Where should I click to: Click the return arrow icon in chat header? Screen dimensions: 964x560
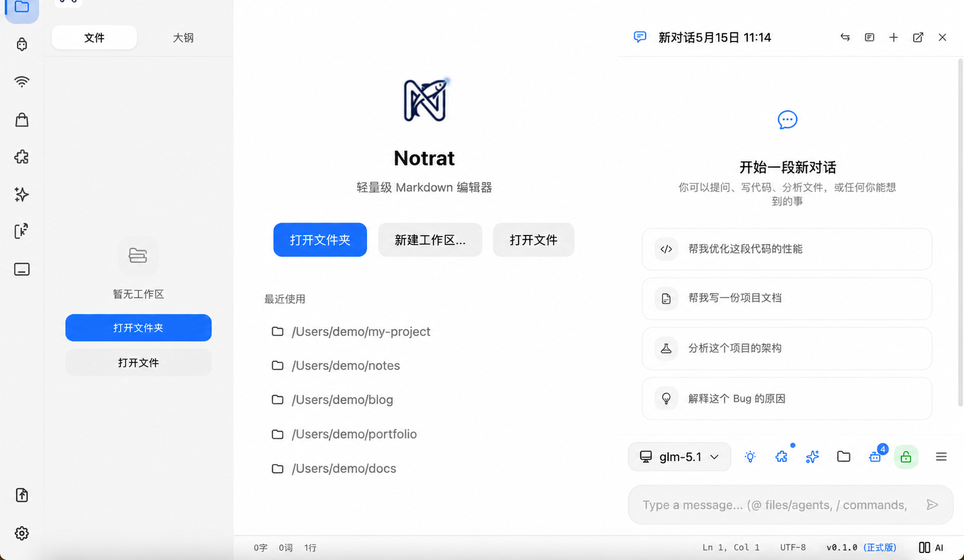coord(845,37)
